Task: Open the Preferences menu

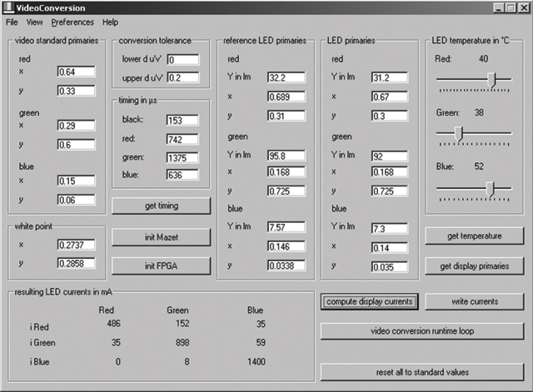Action: pos(72,22)
